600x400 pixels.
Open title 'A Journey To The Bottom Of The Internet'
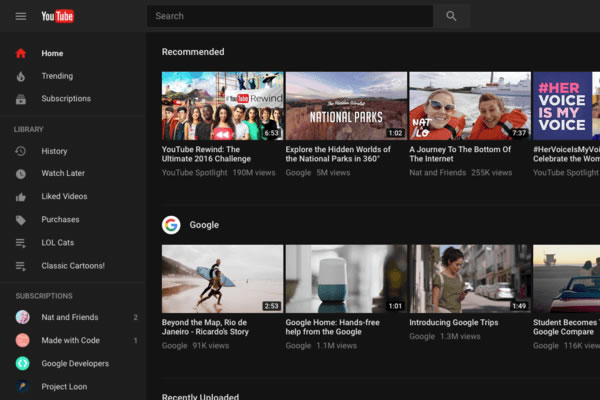(460, 154)
